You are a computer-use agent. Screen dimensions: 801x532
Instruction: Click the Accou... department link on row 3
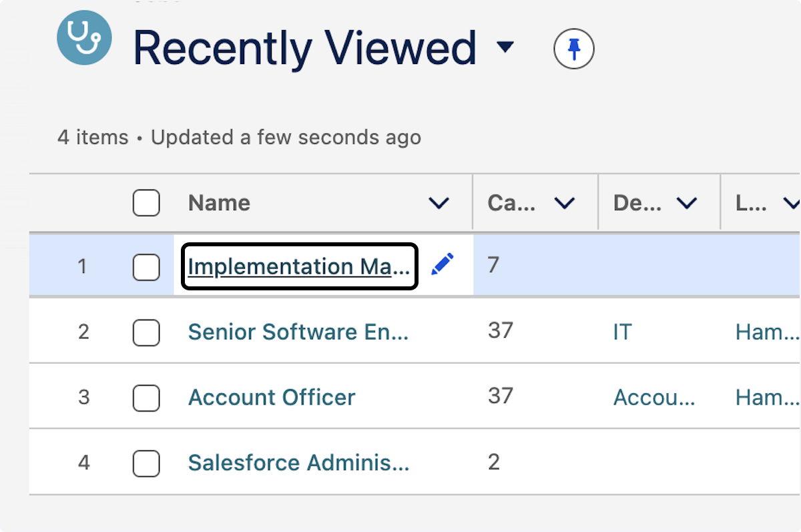pyautogui.click(x=655, y=396)
